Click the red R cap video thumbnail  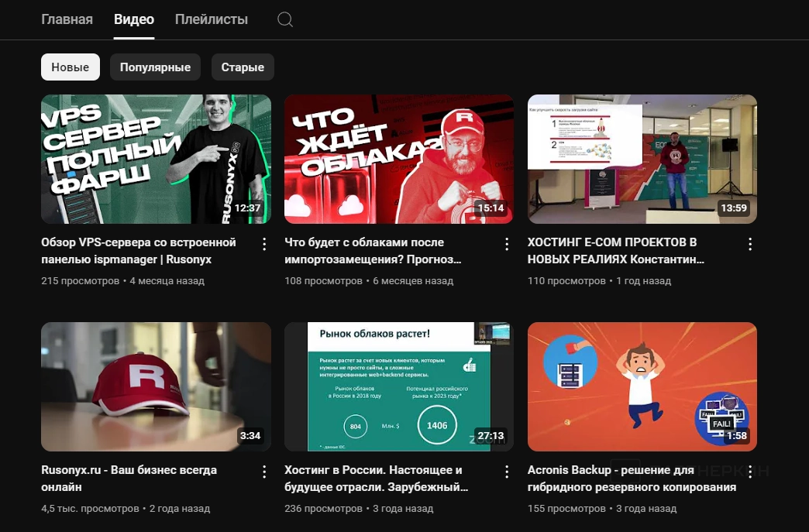tap(156, 386)
